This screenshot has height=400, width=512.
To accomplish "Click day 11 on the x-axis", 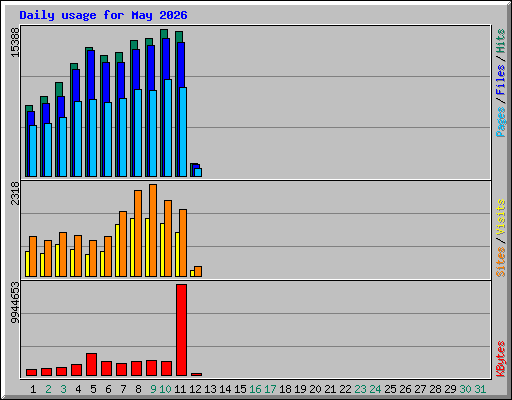I will [x=180, y=389].
